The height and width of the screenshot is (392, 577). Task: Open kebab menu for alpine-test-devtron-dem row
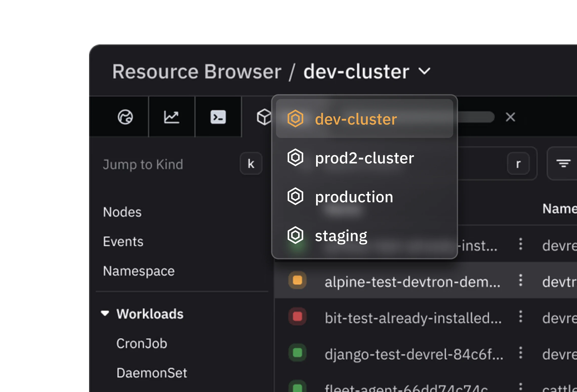pos(520,280)
